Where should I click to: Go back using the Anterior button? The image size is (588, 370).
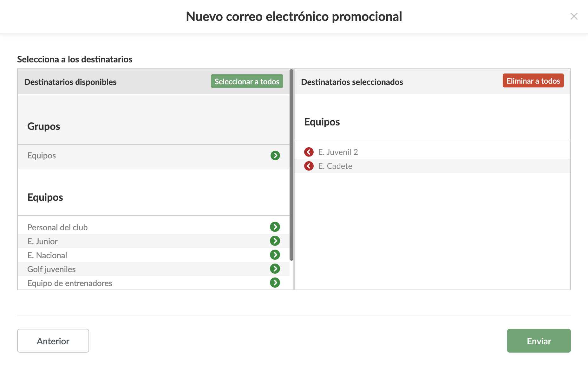pos(53,341)
